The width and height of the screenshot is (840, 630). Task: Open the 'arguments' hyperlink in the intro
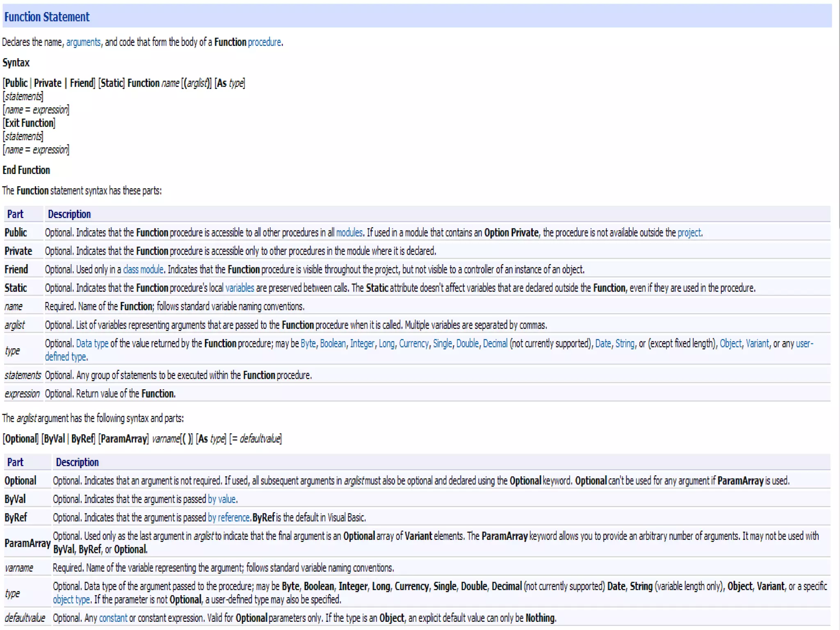[83, 42]
